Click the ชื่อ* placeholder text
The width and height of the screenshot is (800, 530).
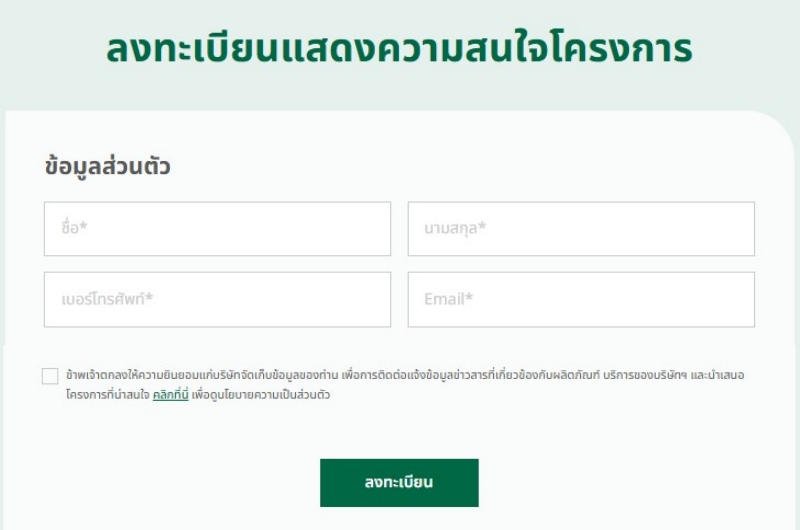coord(74,227)
